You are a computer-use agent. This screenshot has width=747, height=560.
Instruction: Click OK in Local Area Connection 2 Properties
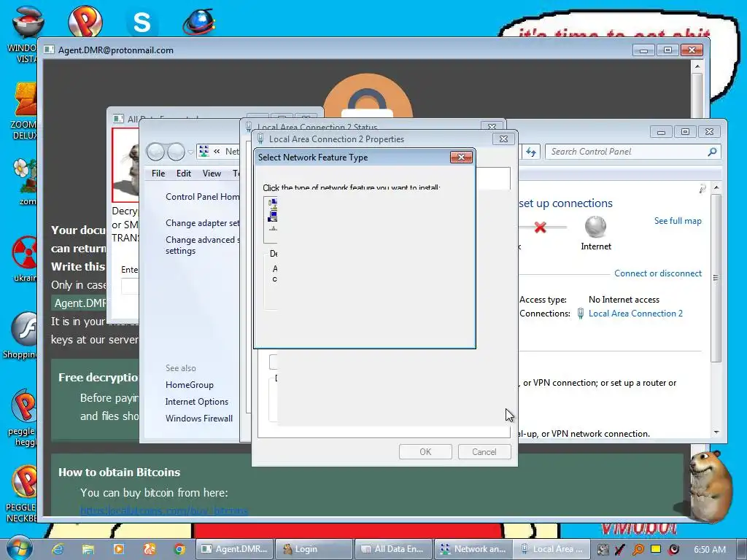[425, 452]
